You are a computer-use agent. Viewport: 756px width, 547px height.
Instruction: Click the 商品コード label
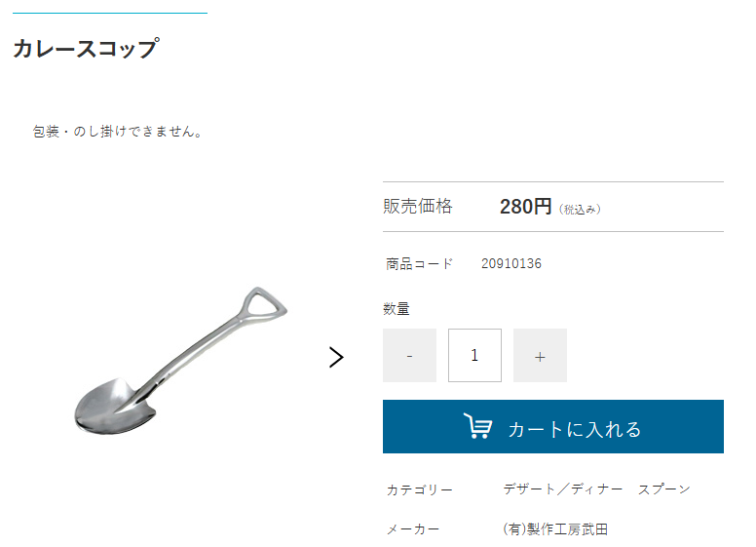(419, 264)
